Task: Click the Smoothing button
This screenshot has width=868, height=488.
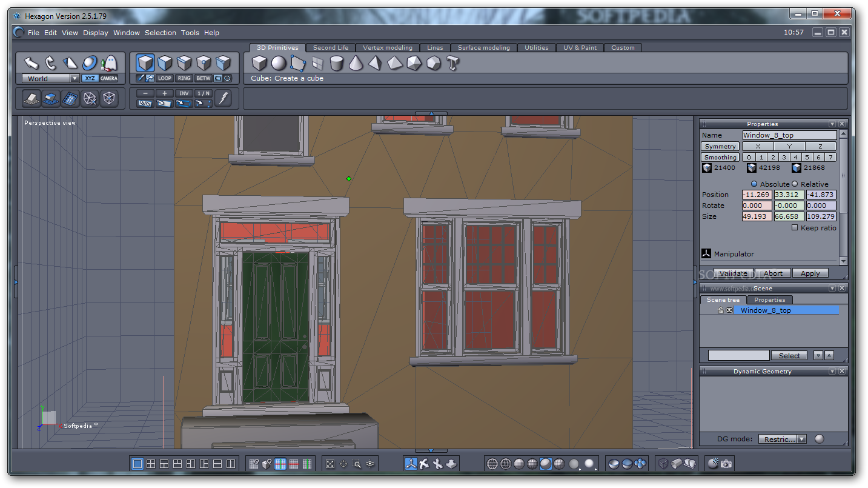Action: pos(720,157)
